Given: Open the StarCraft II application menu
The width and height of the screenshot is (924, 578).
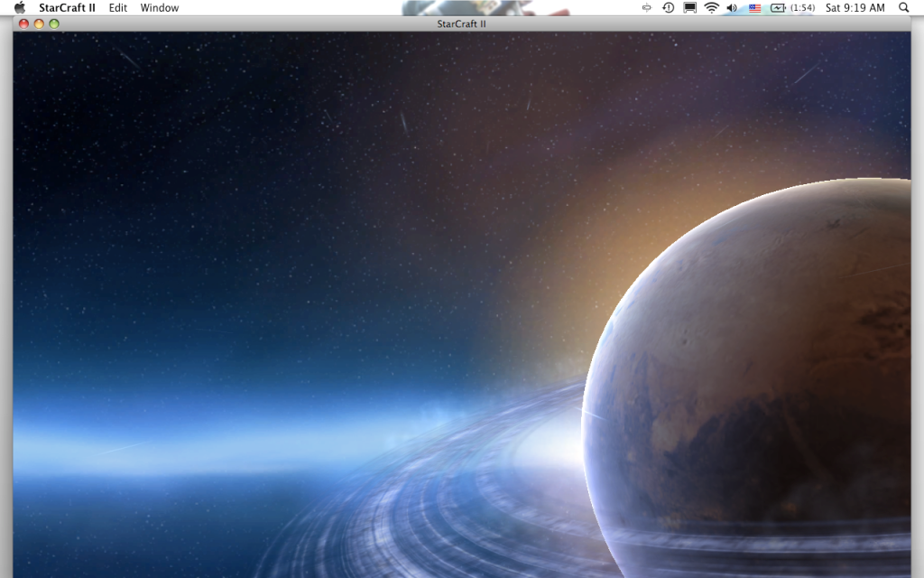Looking at the screenshot, I should click(x=67, y=8).
